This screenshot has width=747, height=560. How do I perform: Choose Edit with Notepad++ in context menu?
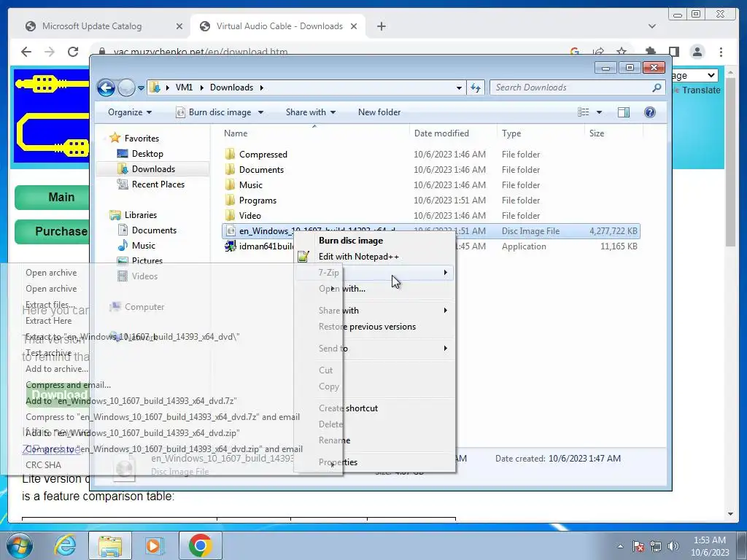click(358, 257)
